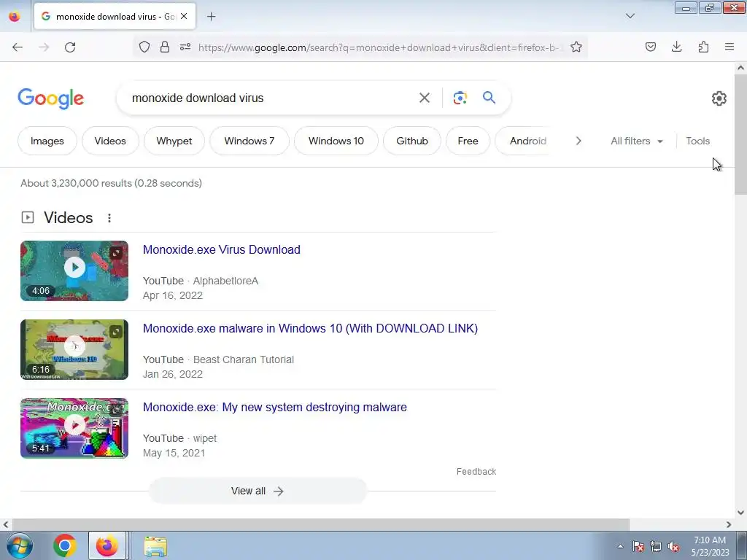This screenshot has width=747, height=560.
Task: Open the Firefox downloads panel
Action: click(676, 47)
